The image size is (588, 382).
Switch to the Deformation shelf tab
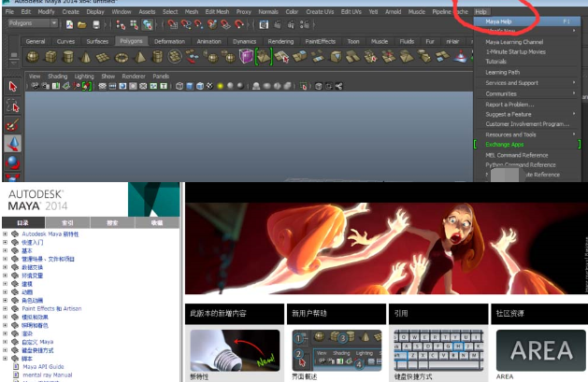tap(169, 41)
